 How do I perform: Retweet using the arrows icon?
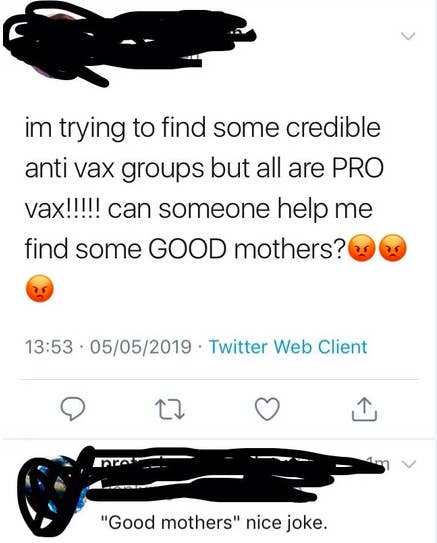pyautogui.click(x=170, y=409)
